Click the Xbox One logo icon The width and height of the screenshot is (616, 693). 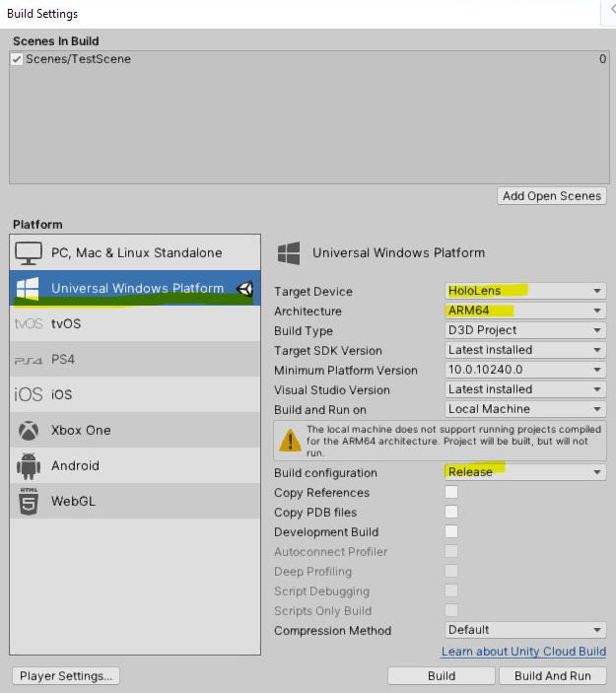click(x=29, y=430)
